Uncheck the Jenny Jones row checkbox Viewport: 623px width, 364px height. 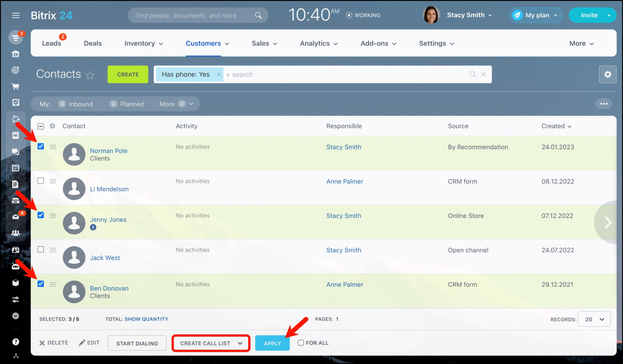pos(40,215)
